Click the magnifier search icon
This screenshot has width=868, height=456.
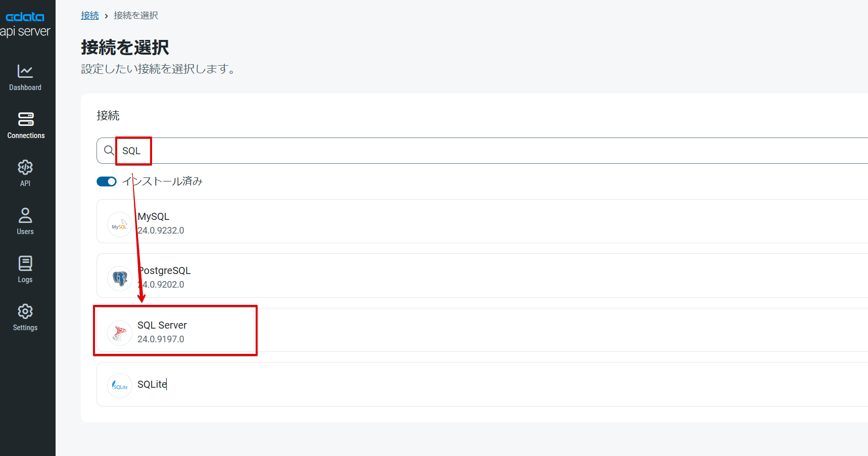coord(109,150)
